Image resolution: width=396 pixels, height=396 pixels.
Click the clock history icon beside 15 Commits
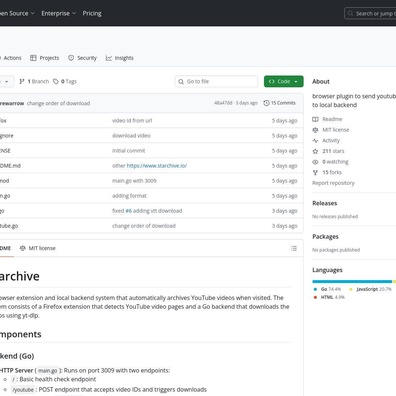tap(266, 103)
